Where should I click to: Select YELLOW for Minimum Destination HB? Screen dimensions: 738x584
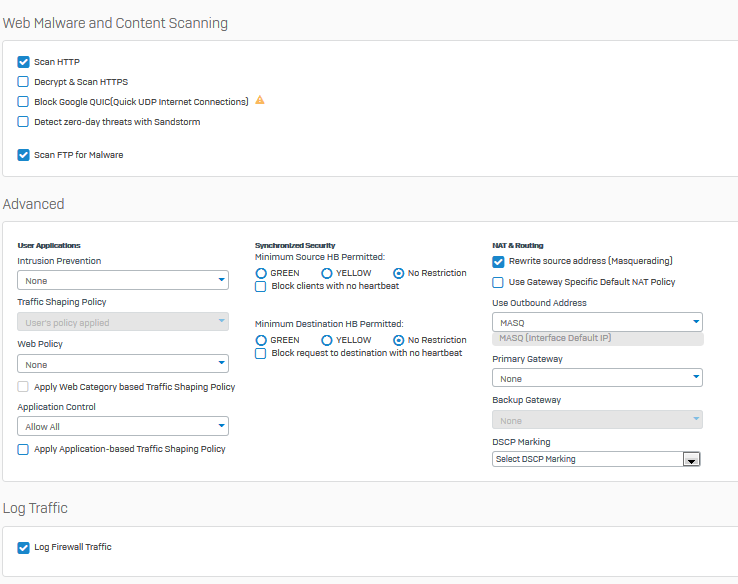point(327,340)
